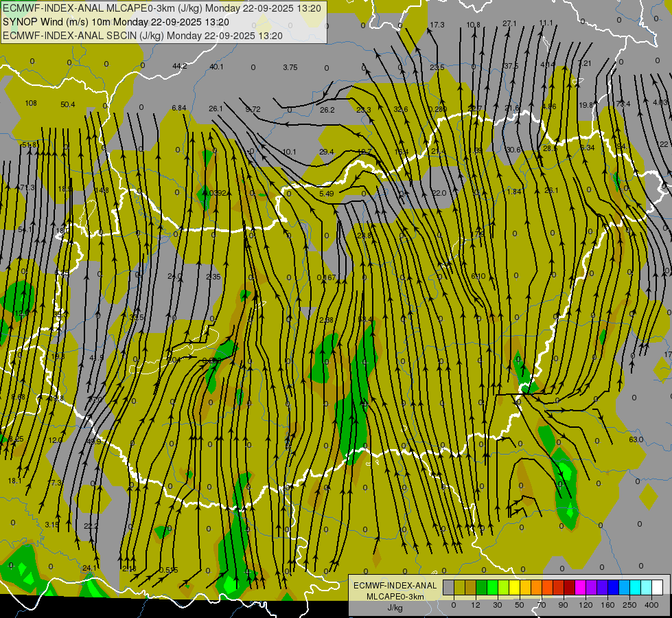Click the map value 44.2
This screenshot has width=672, height=618.
click(180, 66)
